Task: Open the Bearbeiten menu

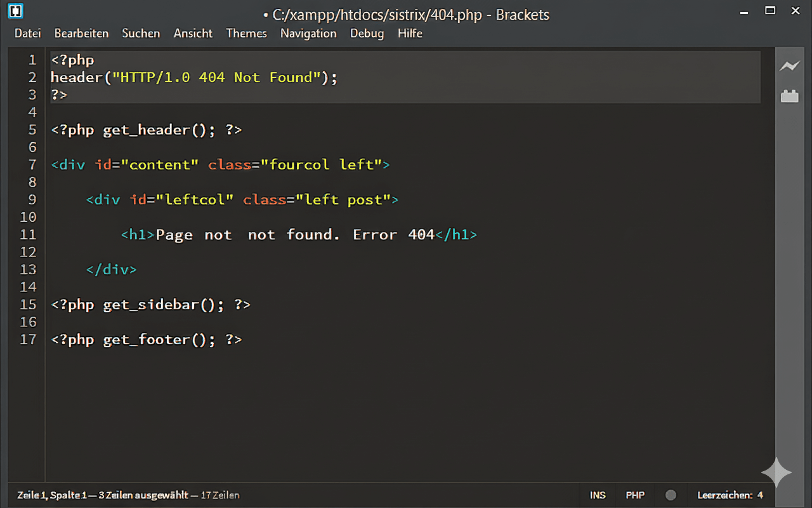Action: (81, 34)
